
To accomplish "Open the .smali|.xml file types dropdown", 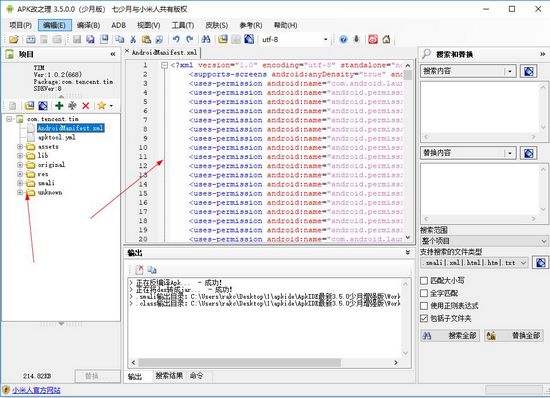I will [474, 263].
